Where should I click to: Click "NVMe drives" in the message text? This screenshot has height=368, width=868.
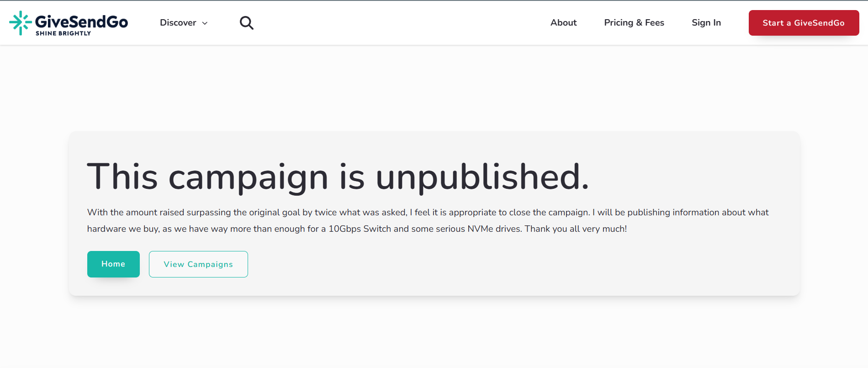point(494,229)
